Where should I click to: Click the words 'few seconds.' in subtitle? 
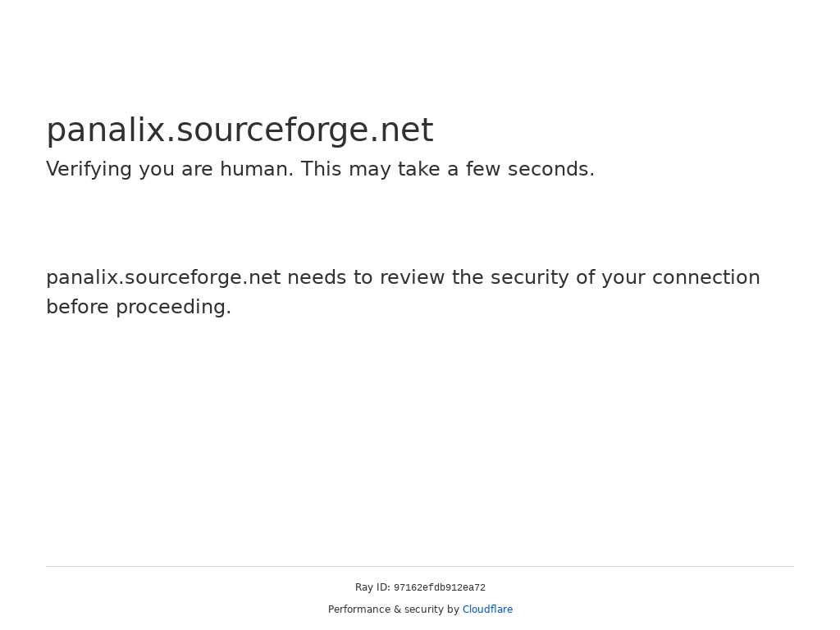530,169
